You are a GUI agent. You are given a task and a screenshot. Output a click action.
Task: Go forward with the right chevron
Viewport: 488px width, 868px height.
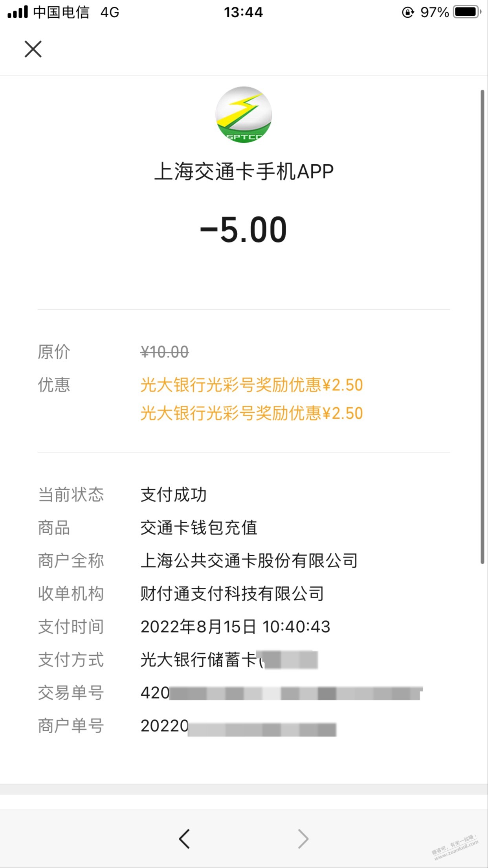pyautogui.click(x=303, y=839)
